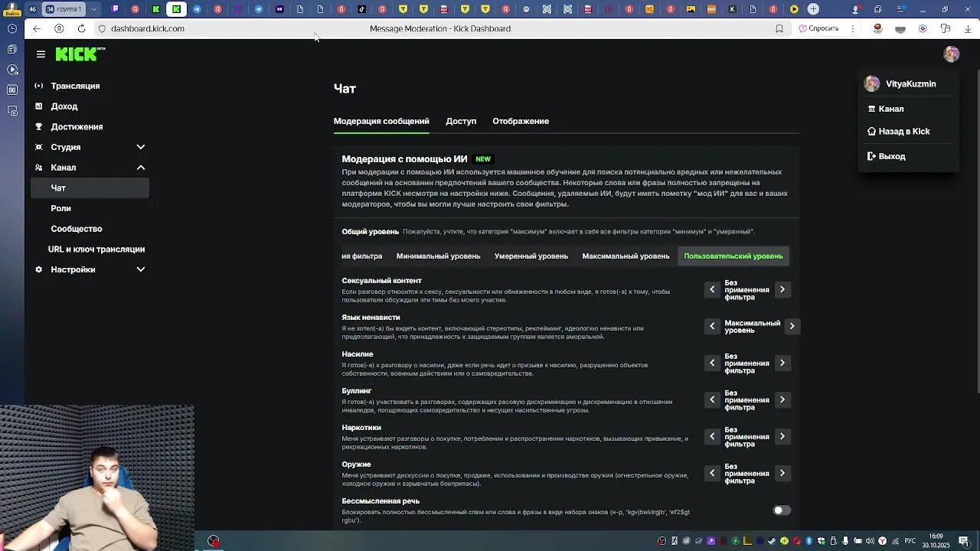Collapse the Канал sidebar section chevron

tap(141, 168)
